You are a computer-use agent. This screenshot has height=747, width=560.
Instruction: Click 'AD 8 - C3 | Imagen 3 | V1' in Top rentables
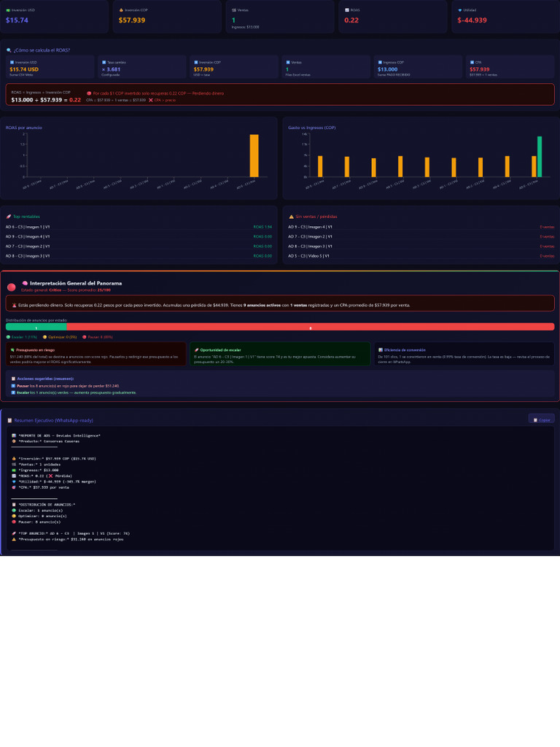pyautogui.click(x=28, y=256)
